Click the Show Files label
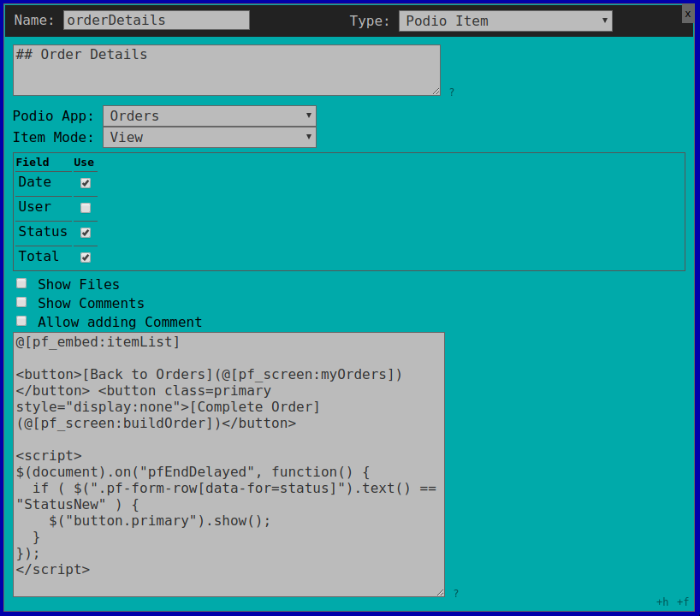700x616 pixels. tap(79, 284)
